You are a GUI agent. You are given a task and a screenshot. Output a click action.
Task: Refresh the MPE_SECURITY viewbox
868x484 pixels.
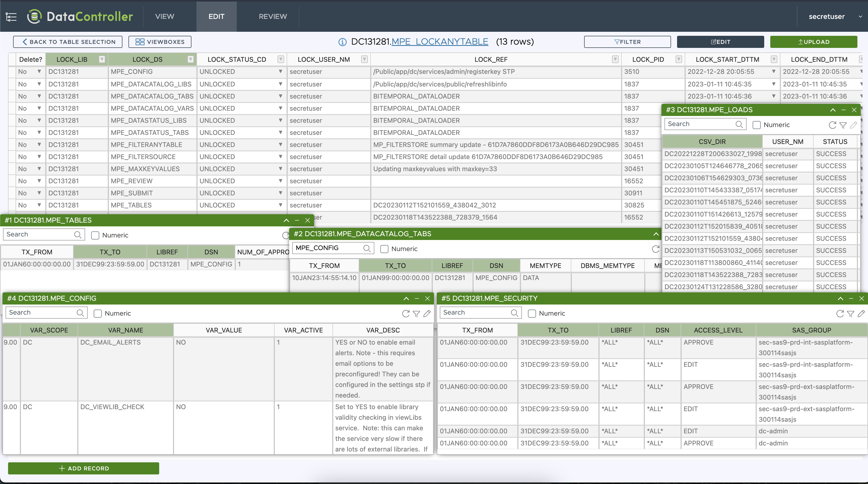pos(840,314)
